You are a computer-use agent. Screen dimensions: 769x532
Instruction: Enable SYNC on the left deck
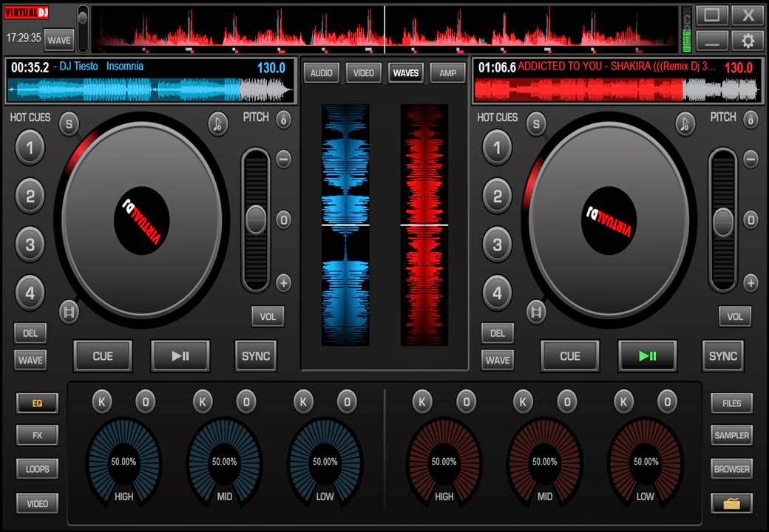(255, 356)
